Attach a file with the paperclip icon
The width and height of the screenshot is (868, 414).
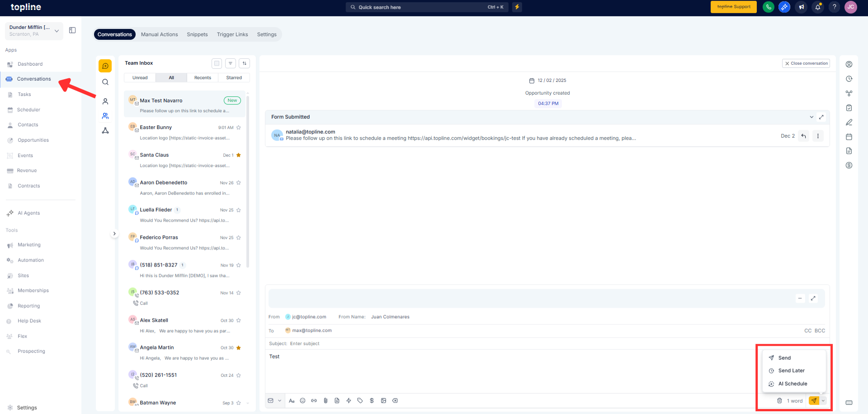click(325, 401)
